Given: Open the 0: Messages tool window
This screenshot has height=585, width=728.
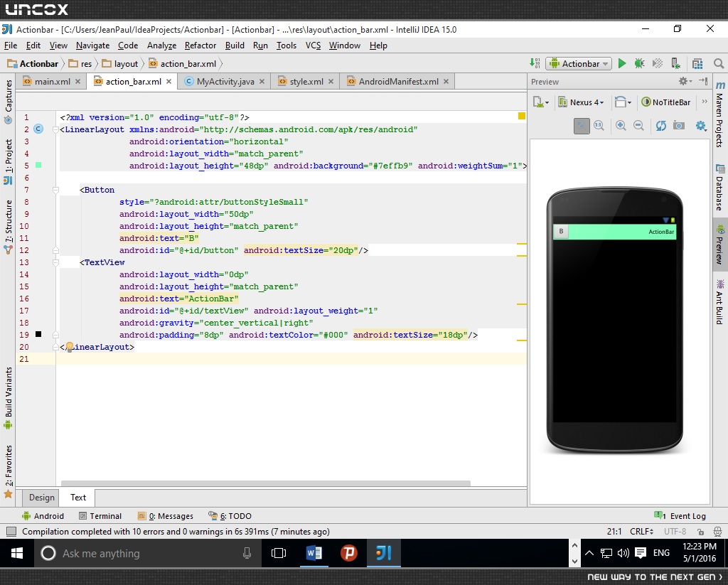Looking at the screenshot, I should tap(165, 516).
